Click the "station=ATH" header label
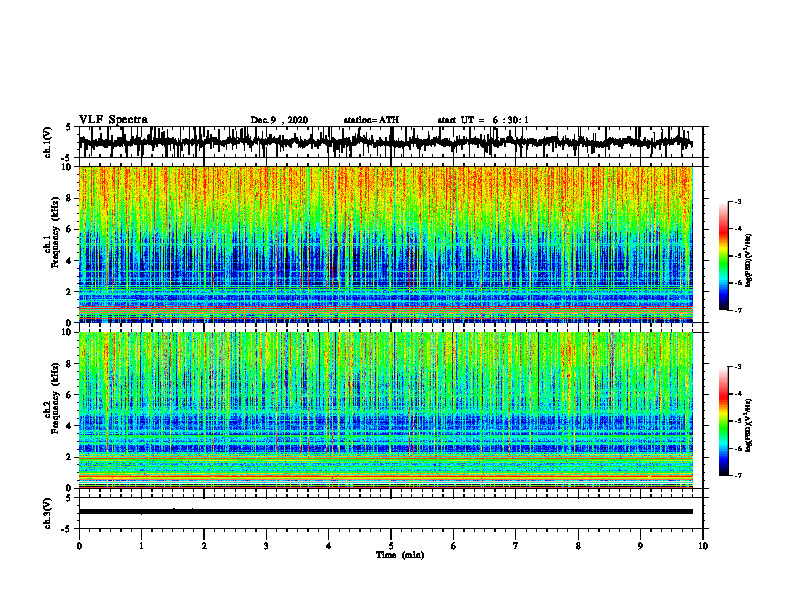This screenshot has width=792, height=612. [x=371, y=120]
